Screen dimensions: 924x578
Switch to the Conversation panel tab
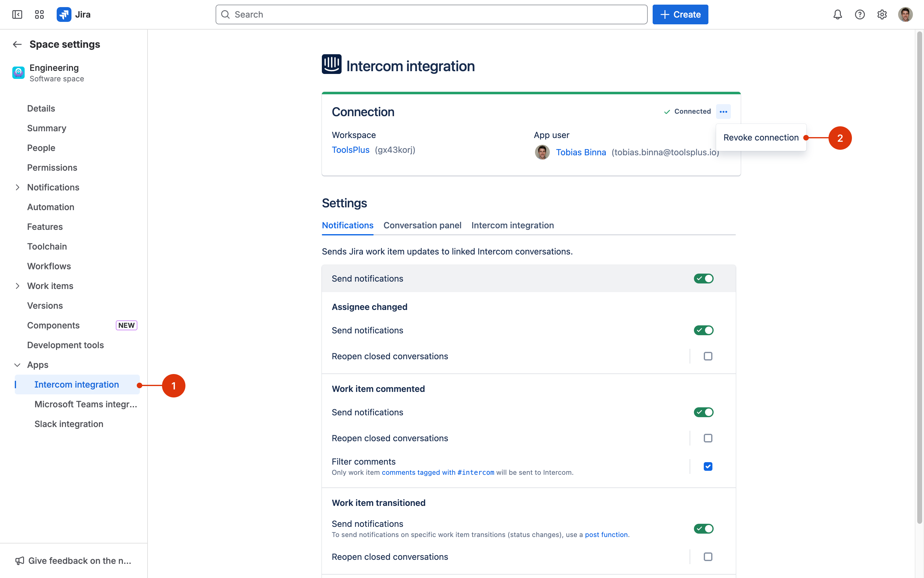click(422, 225)
